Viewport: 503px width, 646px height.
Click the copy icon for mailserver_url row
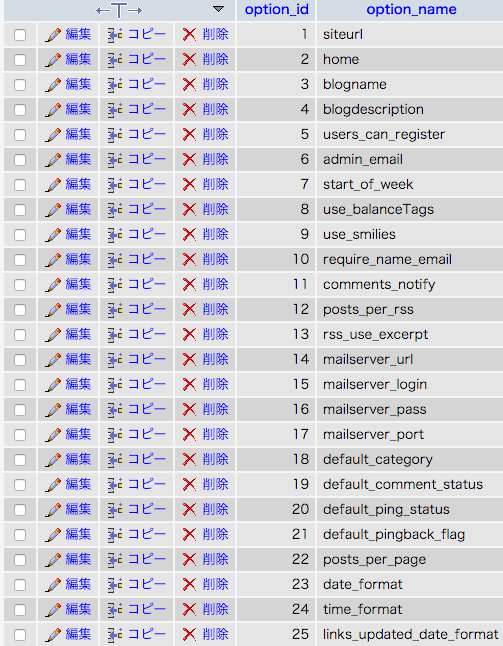pos(115,360)
